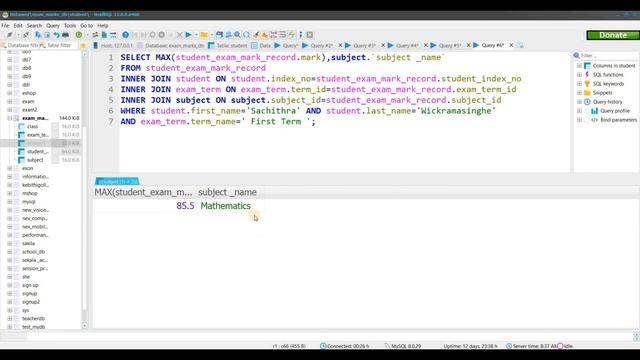
Task: Click the green Donate button
Action: coord(613,35)
